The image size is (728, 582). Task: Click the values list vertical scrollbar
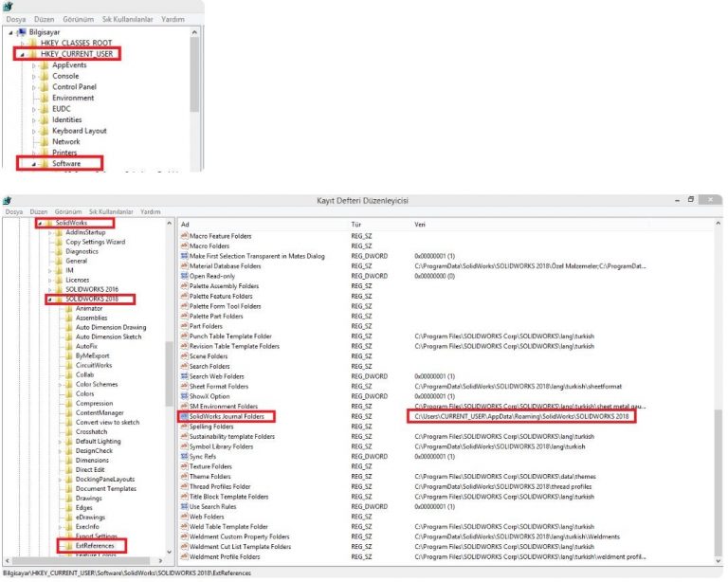(x=718, y=379)
